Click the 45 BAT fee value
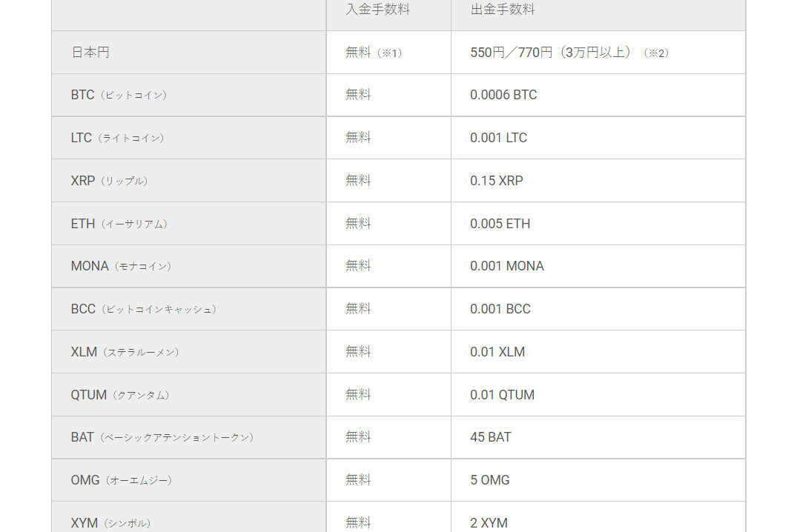This screenshot has height=532, width=794. click(491, 437)
